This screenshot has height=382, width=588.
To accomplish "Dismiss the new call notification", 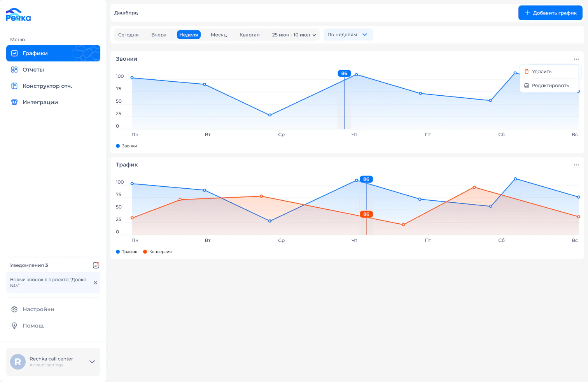I will click(x=95, y=283).
